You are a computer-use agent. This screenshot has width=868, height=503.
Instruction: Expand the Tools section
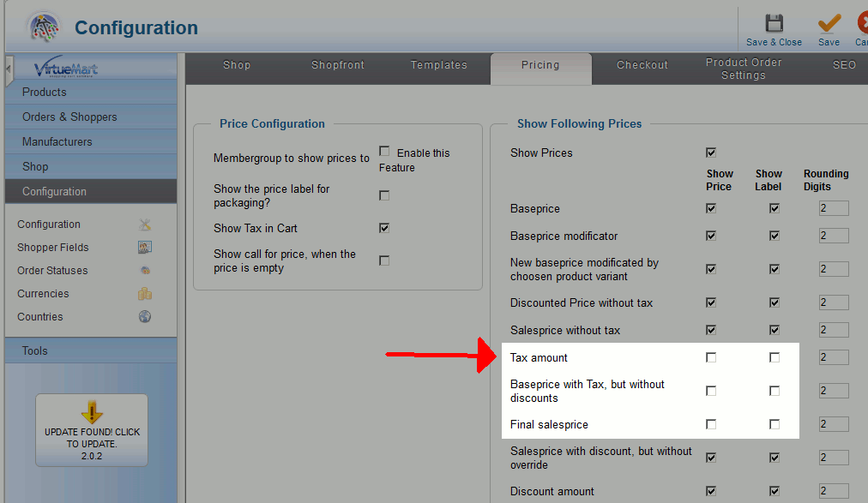35,351
